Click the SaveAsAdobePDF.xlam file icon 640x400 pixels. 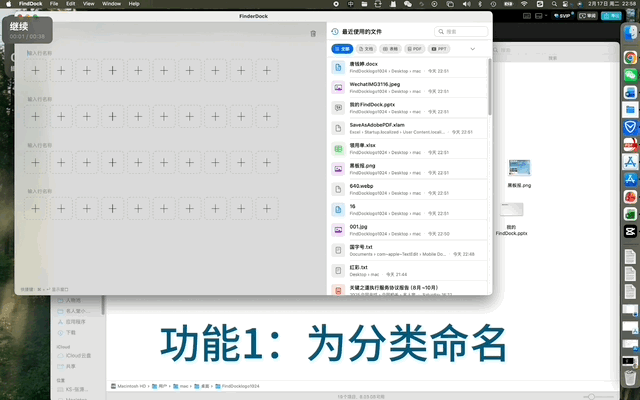tap(338, 128)
